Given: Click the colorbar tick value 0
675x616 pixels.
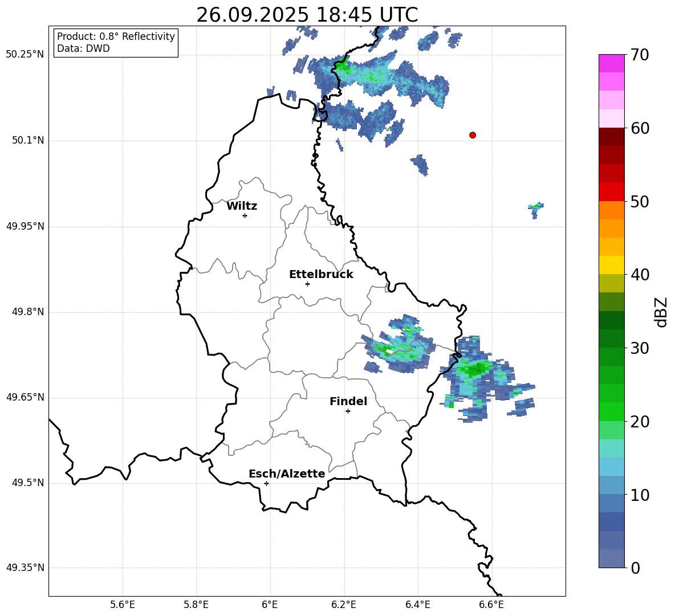Looking at the screenshot, I should tap(636, 568).
